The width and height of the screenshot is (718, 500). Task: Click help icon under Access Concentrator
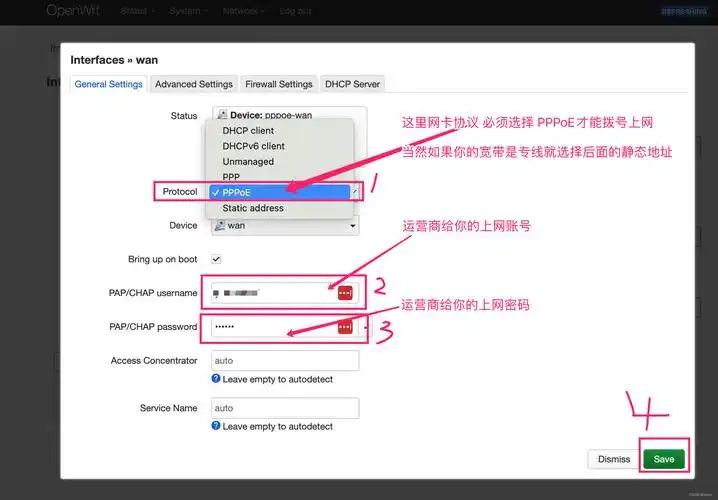(216, 380)
